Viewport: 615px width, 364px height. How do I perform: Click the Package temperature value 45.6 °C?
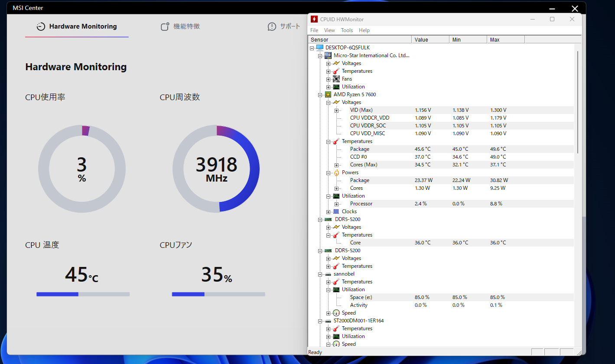[423, 149]
